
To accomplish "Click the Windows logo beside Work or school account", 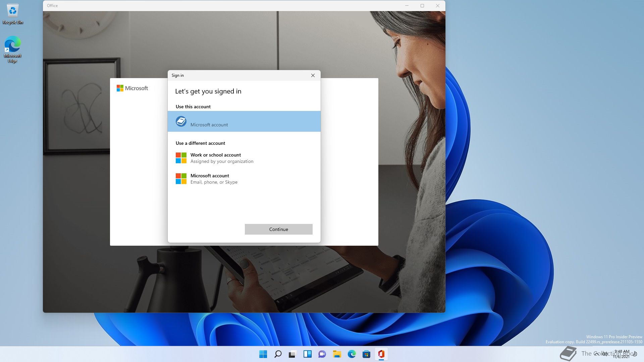I will [x=181, y=158].
